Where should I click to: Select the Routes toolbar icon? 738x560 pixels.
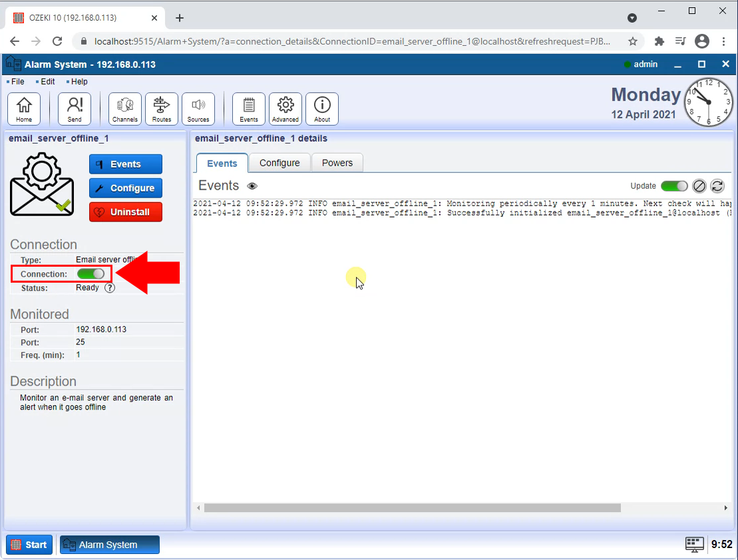point(161,108)
